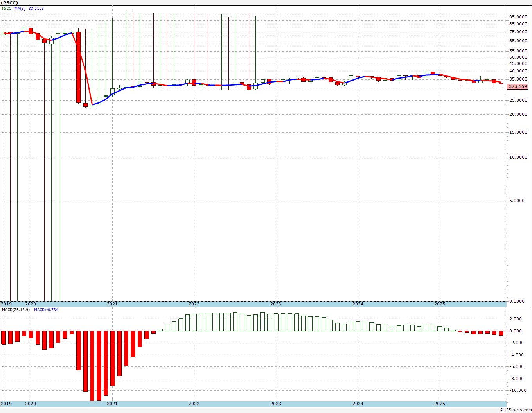
Task: Click 2023 on the MACD panel time axis
Action: click(x=276, y=404)
